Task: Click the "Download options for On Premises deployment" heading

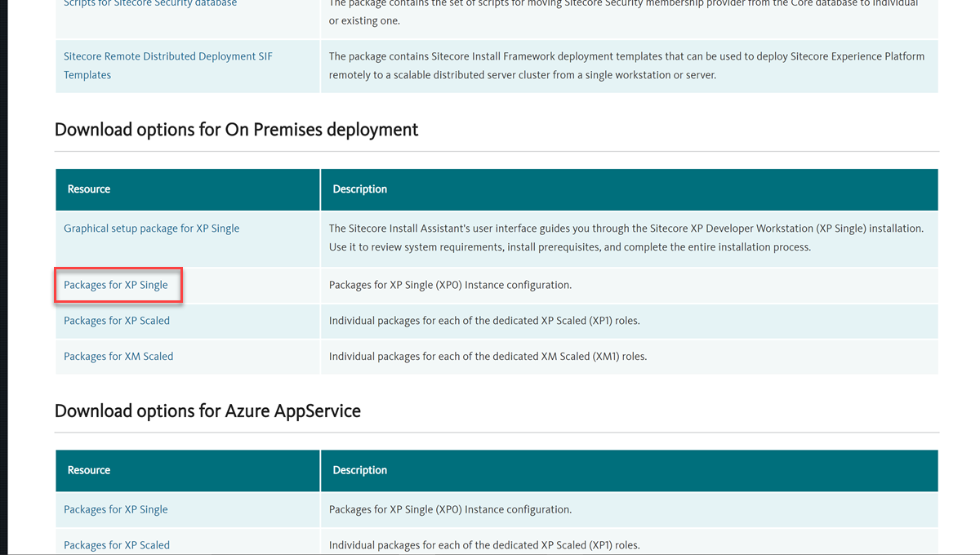Action: pos(236,129)
